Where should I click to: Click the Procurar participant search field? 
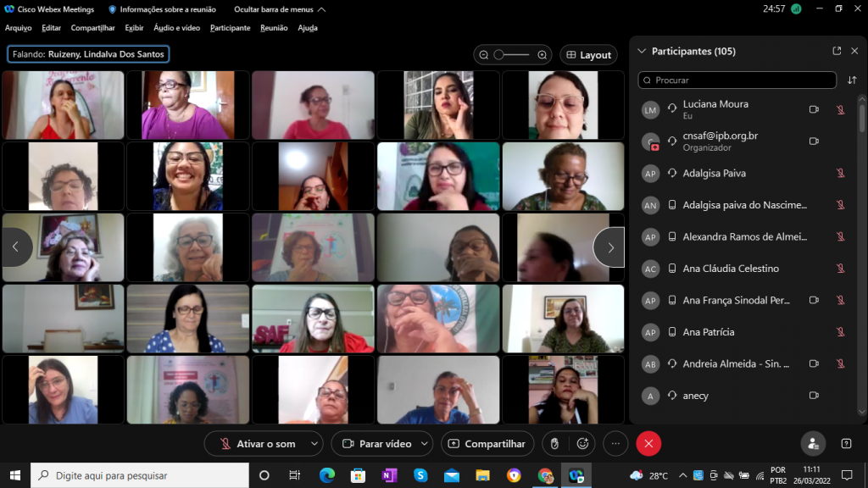point(737,80)
